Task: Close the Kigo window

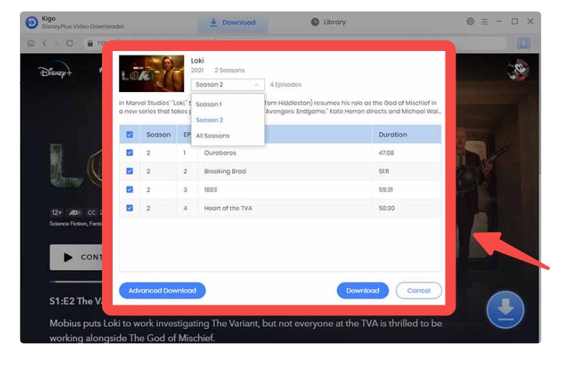Action: click(x=530, y=21)
